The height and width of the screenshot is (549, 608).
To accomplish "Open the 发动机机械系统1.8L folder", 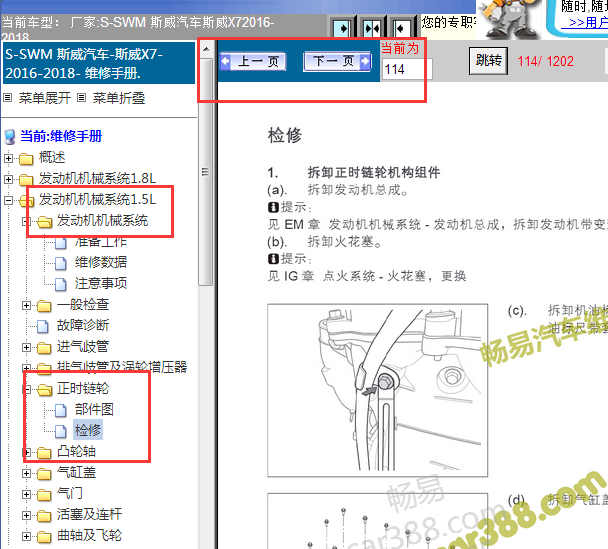I will pos(97,178).
